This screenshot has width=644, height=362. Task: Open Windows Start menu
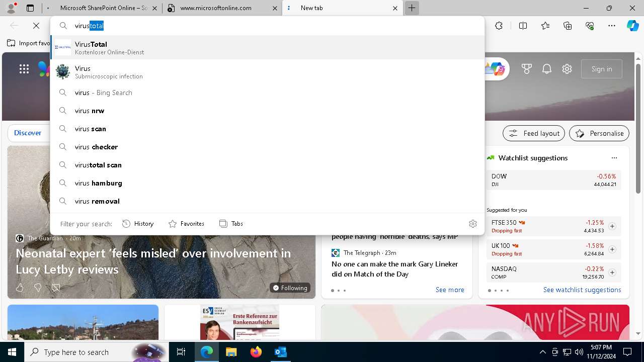(12, 352)
